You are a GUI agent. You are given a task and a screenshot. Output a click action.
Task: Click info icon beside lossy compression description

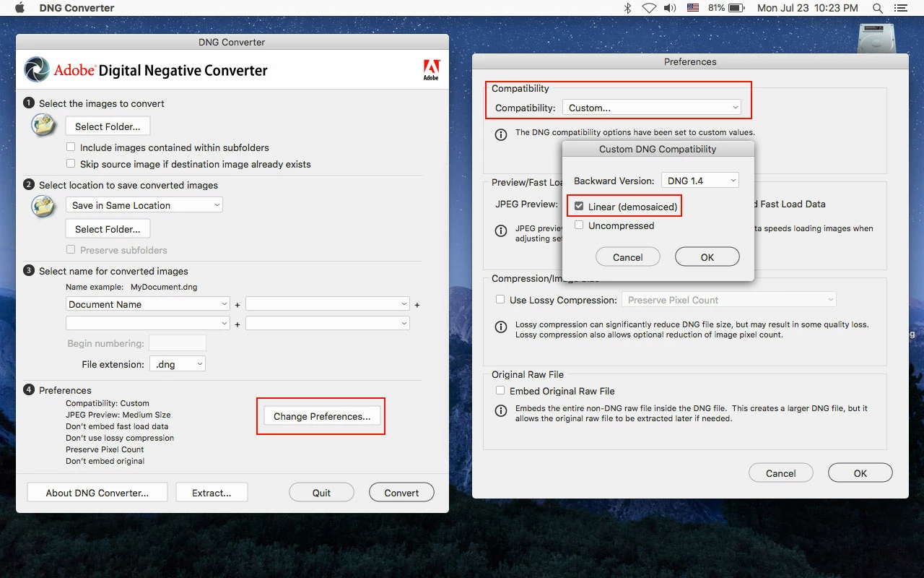tap(500, 327)
